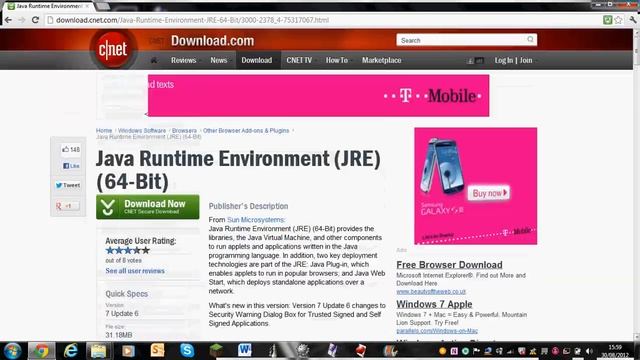The image size is (640, 360).
Task: Click the average user rating stars
Action: 127,251
